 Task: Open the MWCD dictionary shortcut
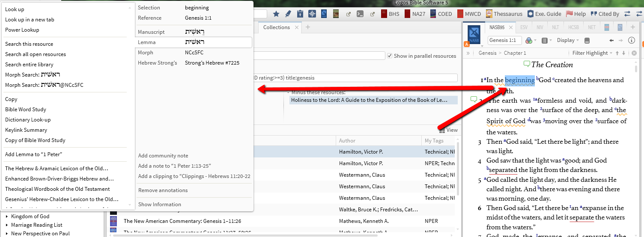(x=469, y=14)
